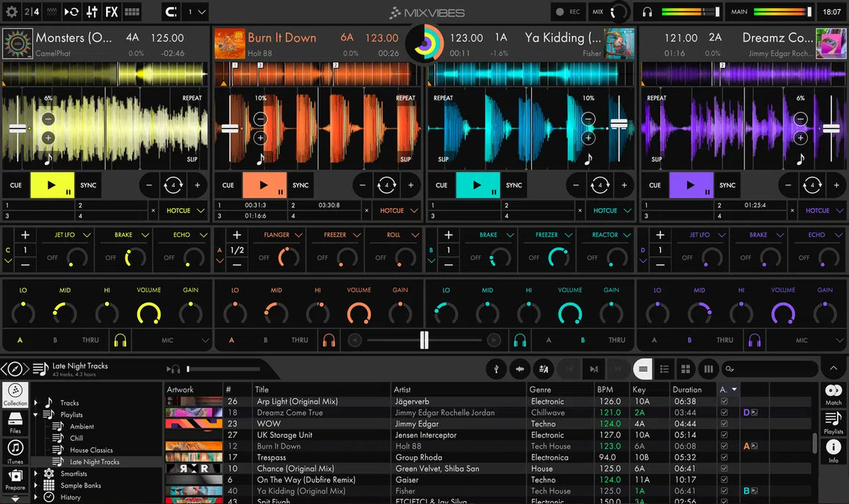Open the JET LFO effect selector

point(66,234)
